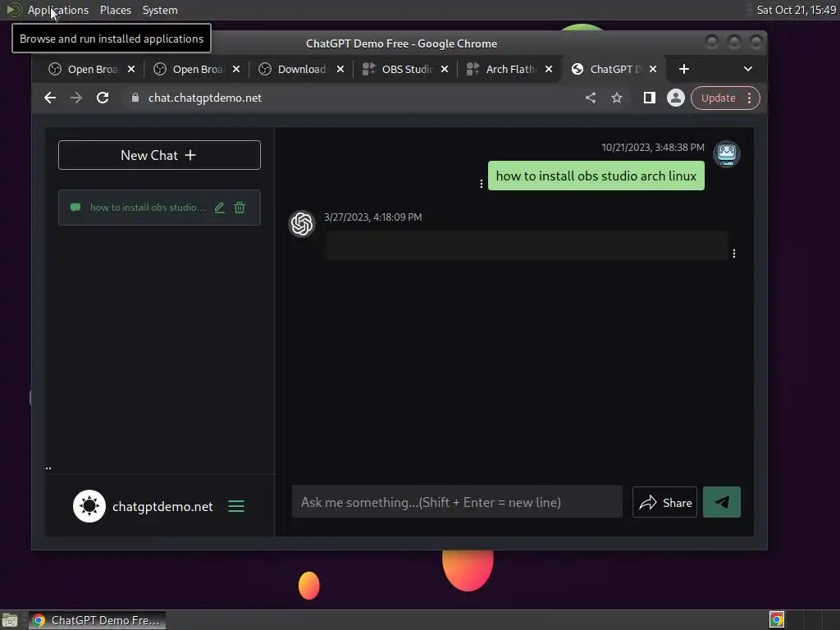The width and height of the screenshot is (840, 630).
Task: Open a new browser tab
Action: [683, 69]
